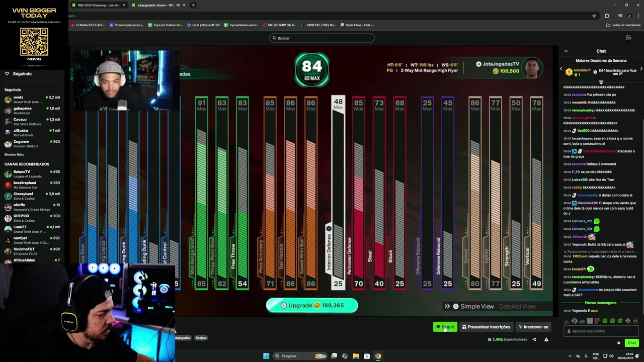Bookmark this page with star icon
The image size is (644, 362).
point(594,16)
